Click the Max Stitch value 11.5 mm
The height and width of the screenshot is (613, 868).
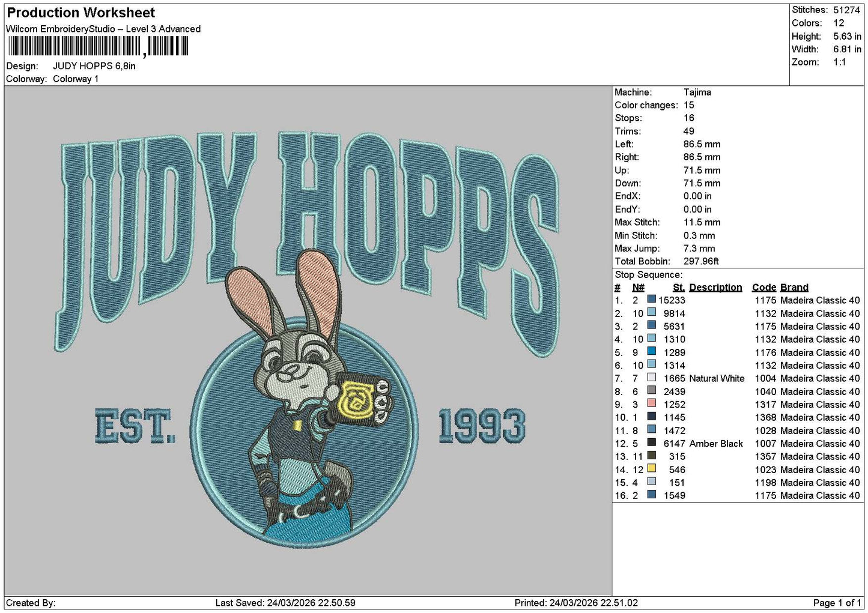(702, 222)
